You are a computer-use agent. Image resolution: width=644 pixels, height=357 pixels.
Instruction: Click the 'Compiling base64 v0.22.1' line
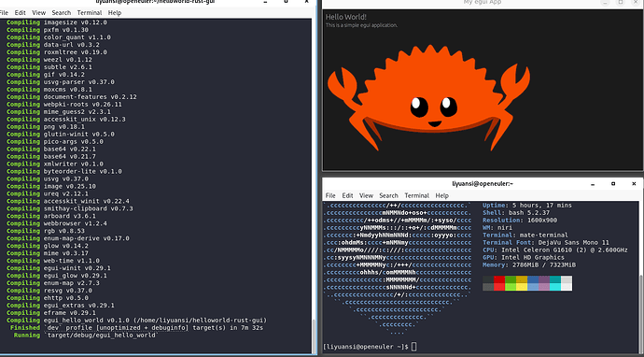tap(51, 149)
